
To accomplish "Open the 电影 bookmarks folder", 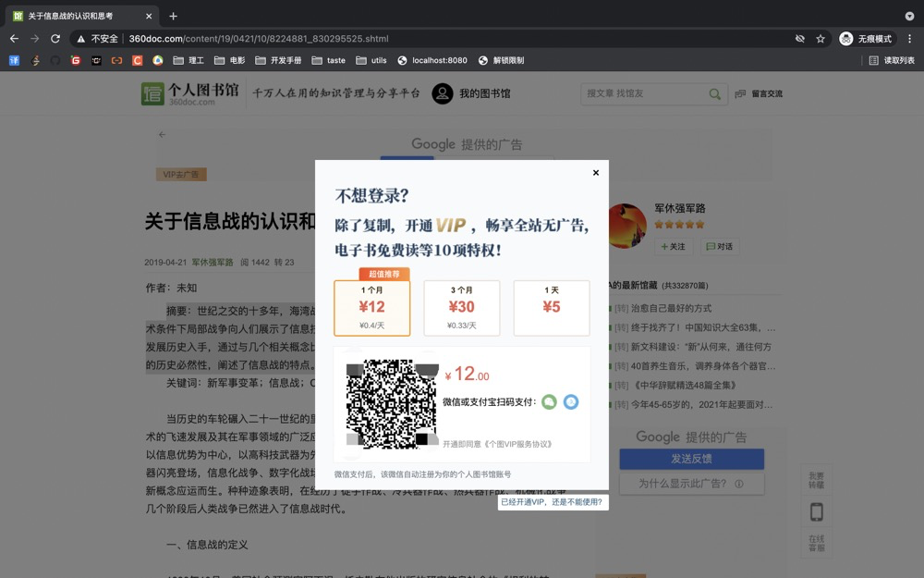I will point(230,60).
